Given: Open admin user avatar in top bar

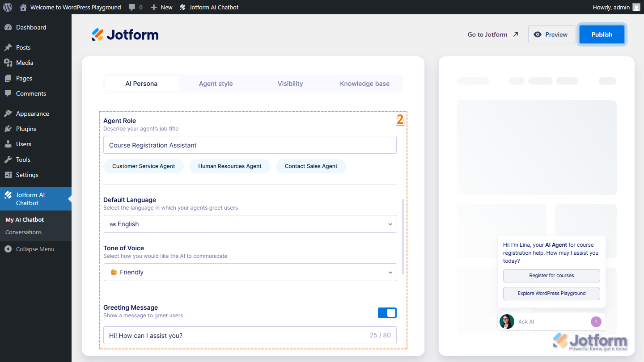Looking at the screenshot, I should pyautogui.click(x=636, y=7).
